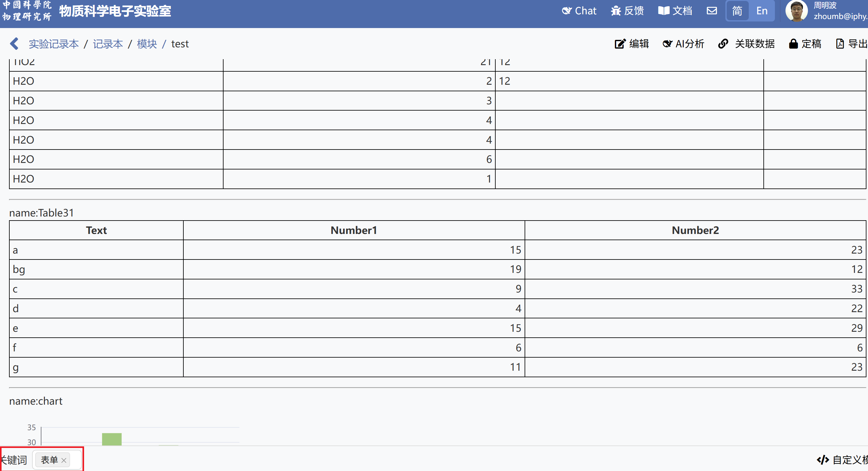Lock the note with 定稿
This screenshot has width=868, height=471.
(x=805, y=44)
